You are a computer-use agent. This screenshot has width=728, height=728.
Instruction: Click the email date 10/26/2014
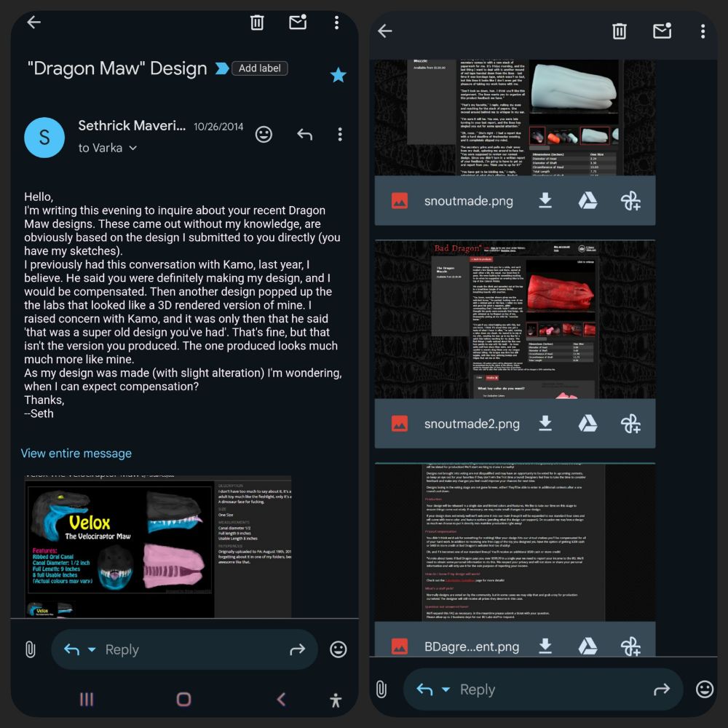[x=218, y=127]
